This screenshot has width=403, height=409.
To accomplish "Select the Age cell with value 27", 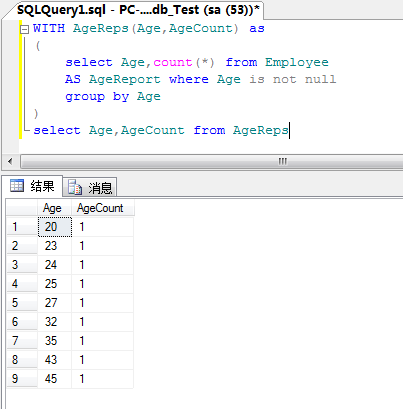I will pos(55,303).
